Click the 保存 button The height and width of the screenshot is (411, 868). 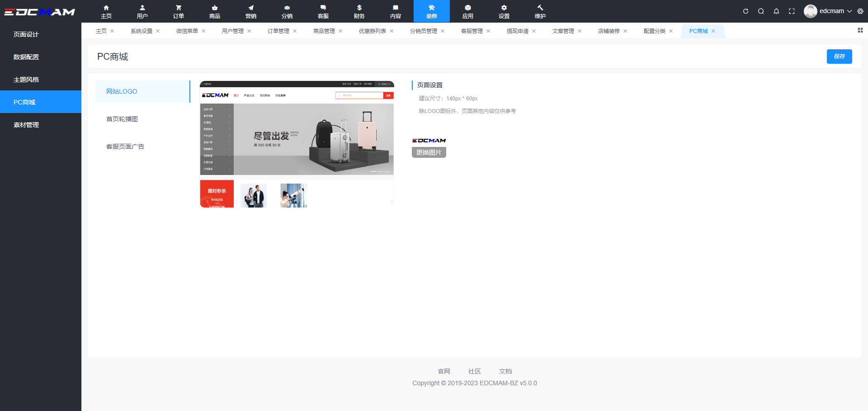839,57
